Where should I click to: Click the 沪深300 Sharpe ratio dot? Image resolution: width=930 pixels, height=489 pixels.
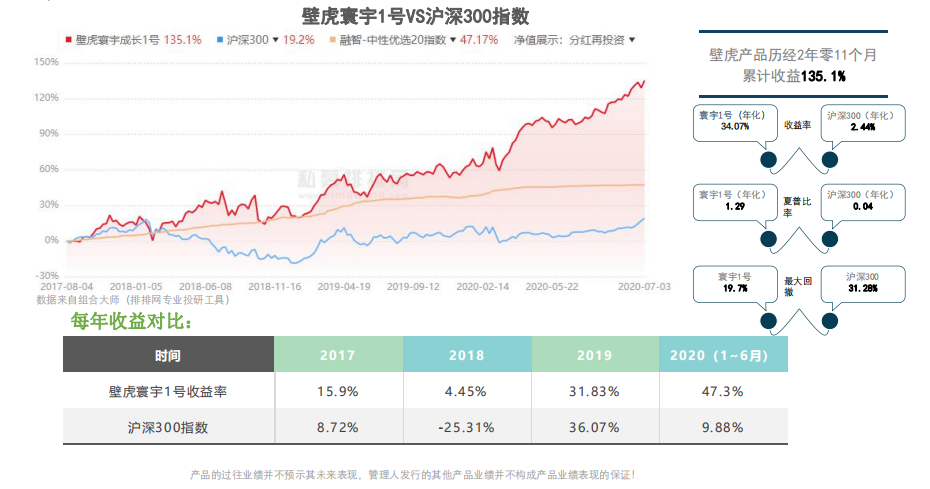pos(829,239)
